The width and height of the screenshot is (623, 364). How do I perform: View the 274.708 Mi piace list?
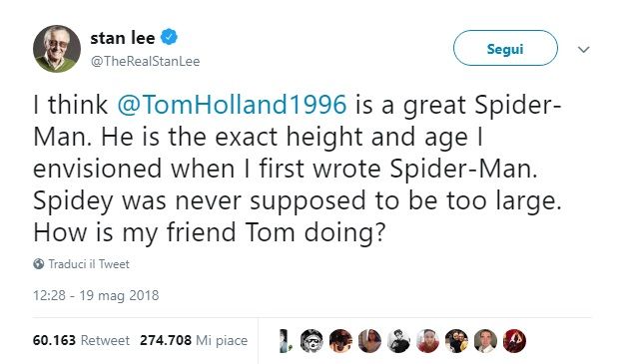[194, 340]
